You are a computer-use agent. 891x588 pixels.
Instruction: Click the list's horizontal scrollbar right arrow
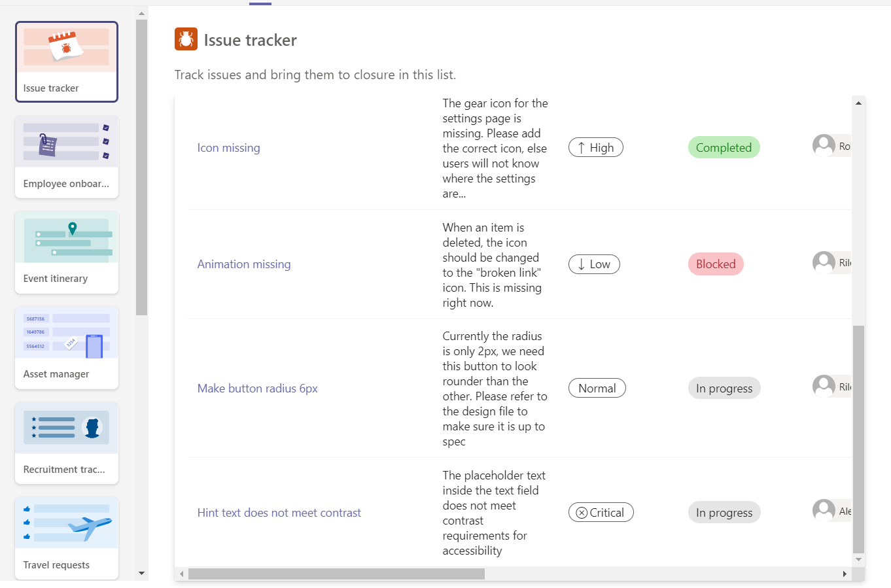click(845, 574)
